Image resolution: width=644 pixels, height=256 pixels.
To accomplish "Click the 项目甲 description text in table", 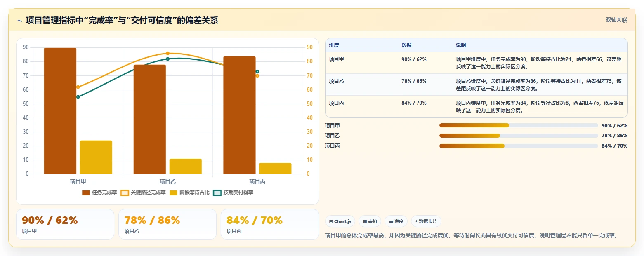I will (539, 63).
